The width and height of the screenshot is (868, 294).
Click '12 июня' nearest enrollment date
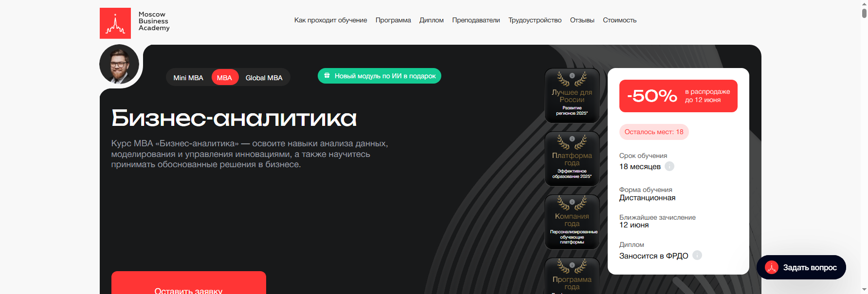(634, 225)
